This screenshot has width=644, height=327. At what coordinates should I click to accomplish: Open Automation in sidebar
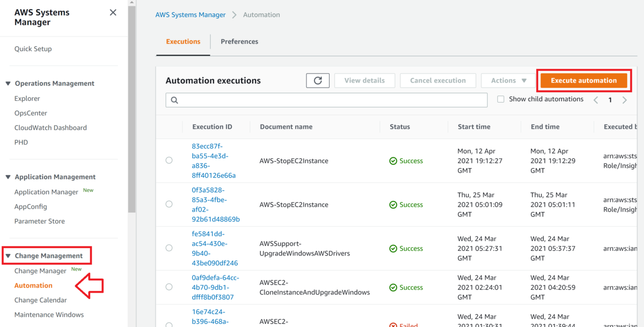pyautogui.click(x=33, y=286)
